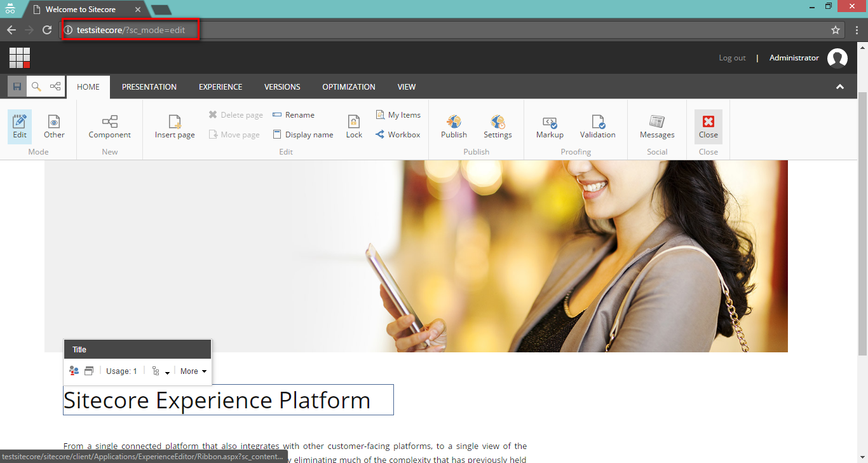Screen dimensions: 868x463
Task: Click the hero banner image
Action: [416, 256]
